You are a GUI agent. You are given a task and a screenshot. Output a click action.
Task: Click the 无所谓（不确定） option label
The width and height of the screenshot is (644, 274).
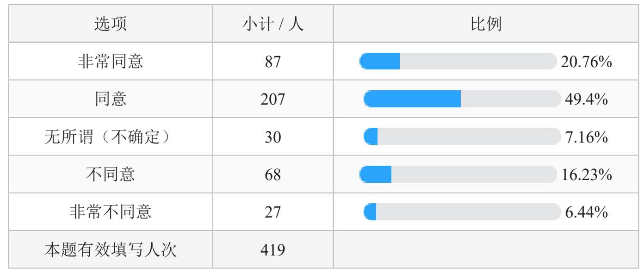(111, 137)
